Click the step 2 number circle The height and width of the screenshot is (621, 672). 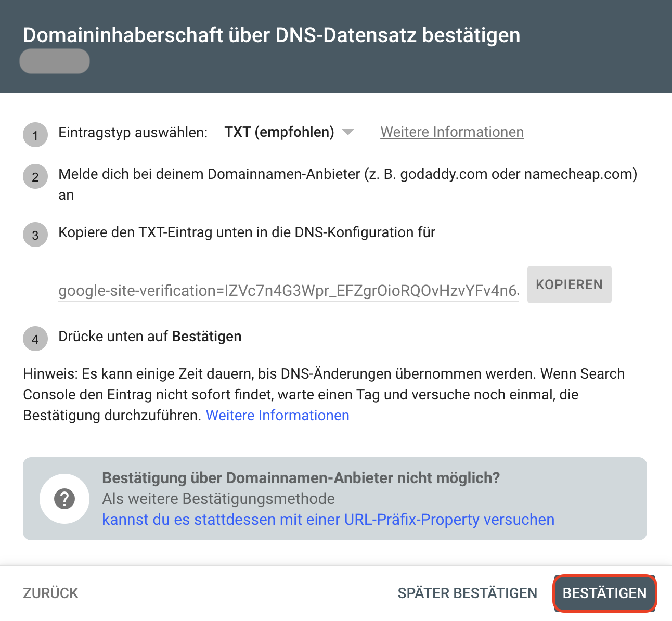[x=35, y=177]
